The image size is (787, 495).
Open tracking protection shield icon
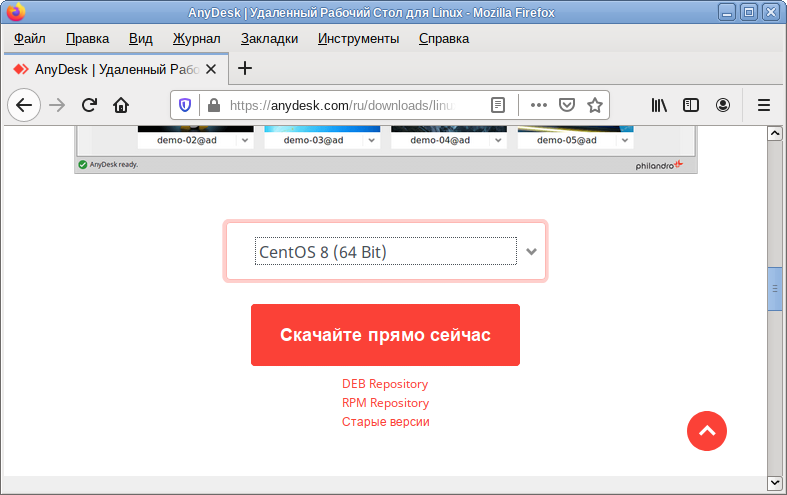185,105
